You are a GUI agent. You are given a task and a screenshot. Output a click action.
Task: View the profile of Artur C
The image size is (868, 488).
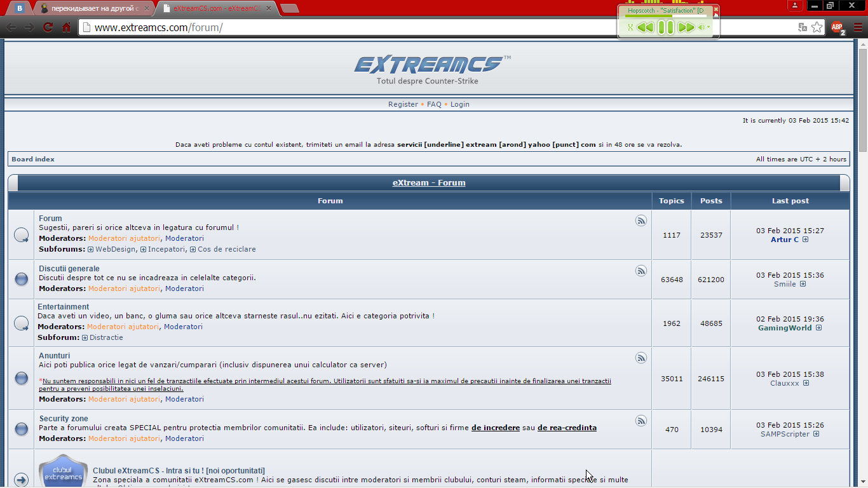(x=785, y=240)
